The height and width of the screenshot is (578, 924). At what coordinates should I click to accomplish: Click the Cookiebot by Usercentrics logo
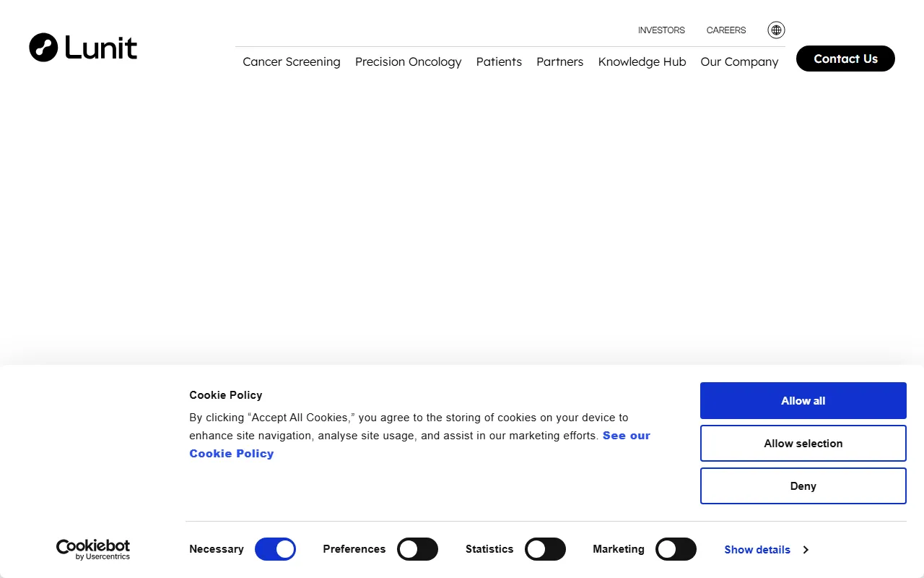coord(93,549)
